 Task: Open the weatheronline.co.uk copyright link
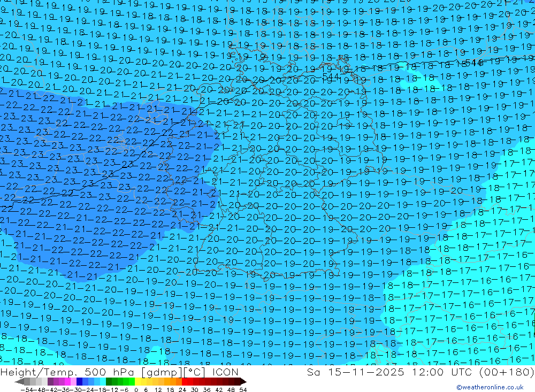tap(490, 387)
